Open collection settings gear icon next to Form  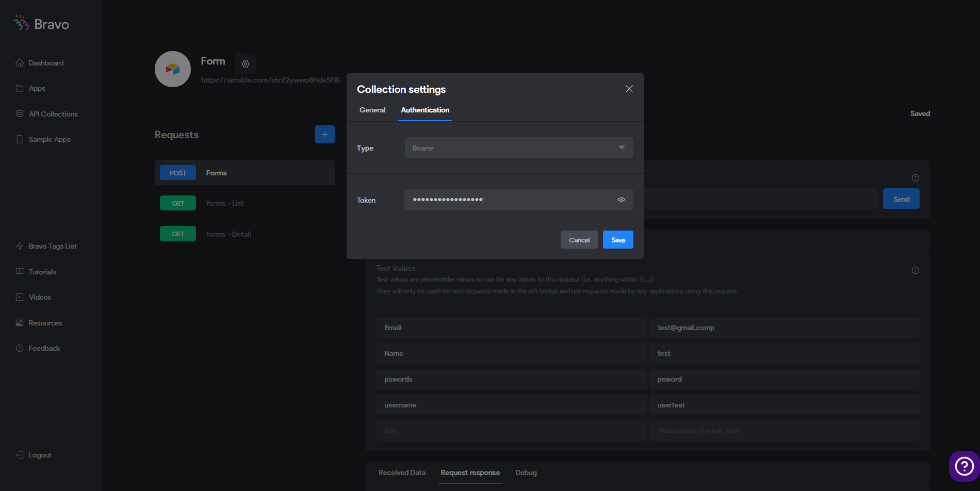pos(246,64)
